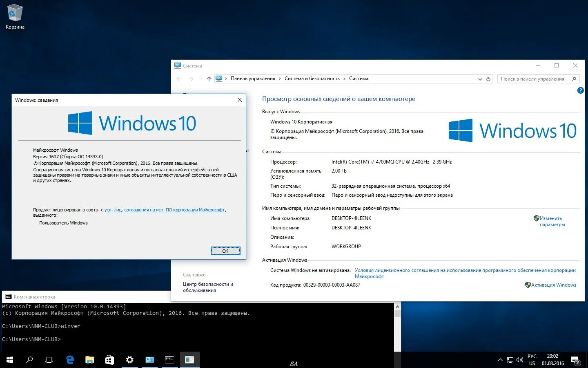
Task: Select WORKGROUP value text
Action: [346, 247]
